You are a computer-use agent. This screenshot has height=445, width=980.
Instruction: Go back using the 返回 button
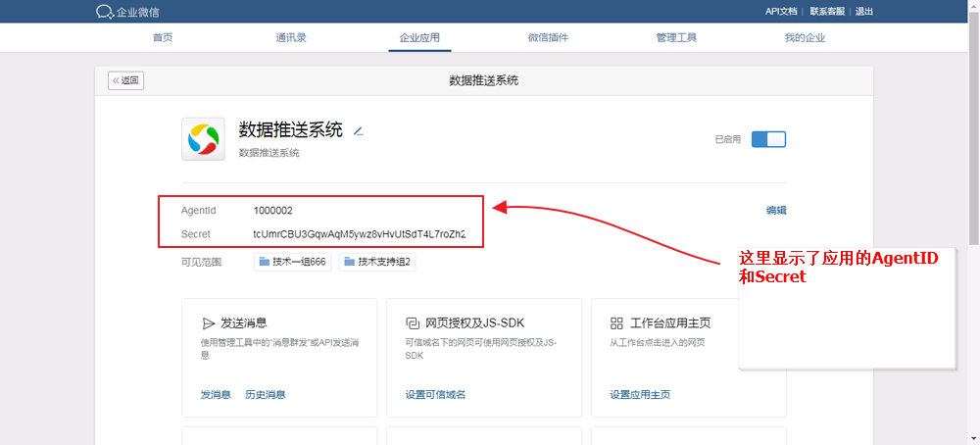click(x=126, y=80)
